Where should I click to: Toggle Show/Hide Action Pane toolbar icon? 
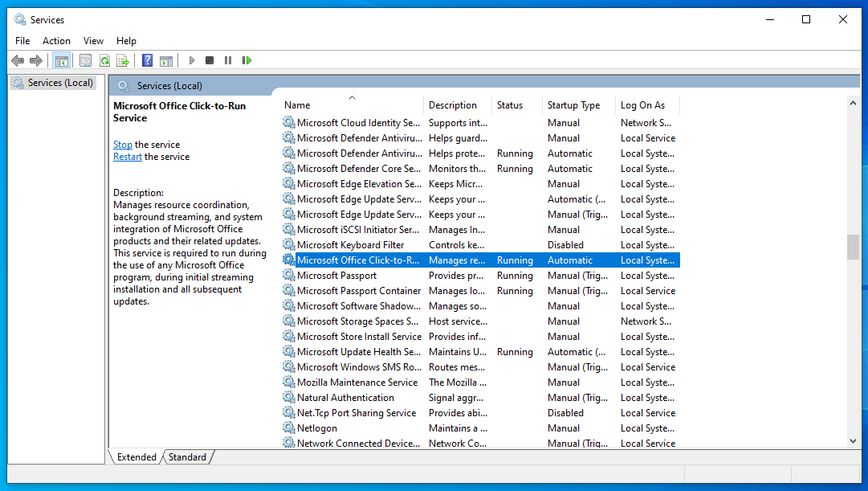pos(166,60)
